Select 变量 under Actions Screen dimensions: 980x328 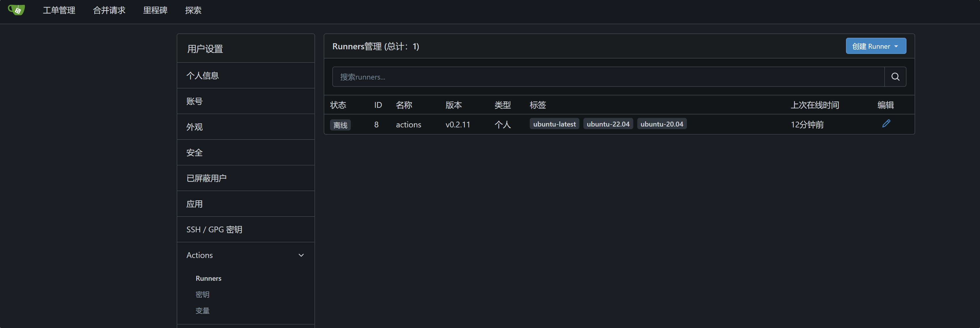[x=202, y=311]
